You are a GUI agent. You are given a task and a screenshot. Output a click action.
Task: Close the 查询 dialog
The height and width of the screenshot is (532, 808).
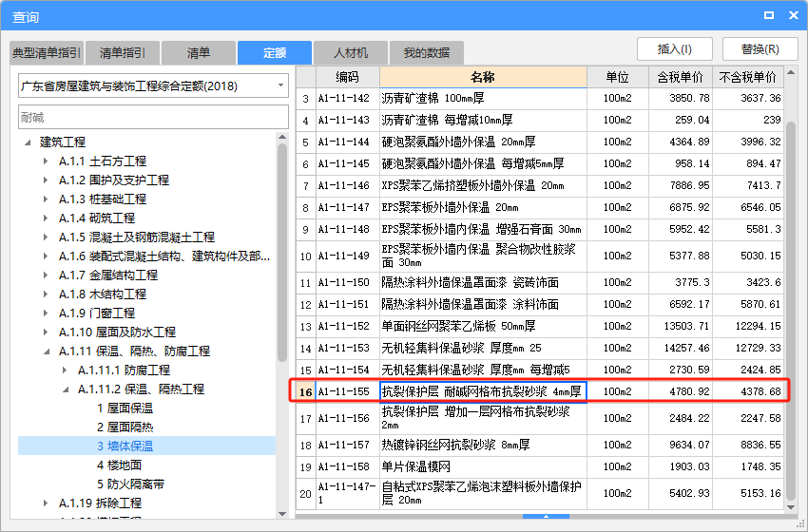(794, 15)
